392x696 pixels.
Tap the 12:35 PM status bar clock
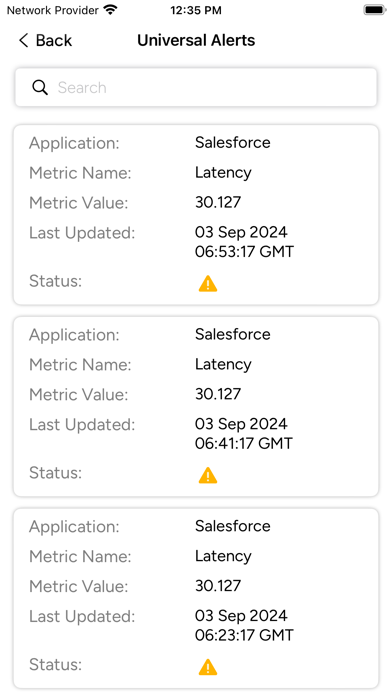click(x=196, y=10)
